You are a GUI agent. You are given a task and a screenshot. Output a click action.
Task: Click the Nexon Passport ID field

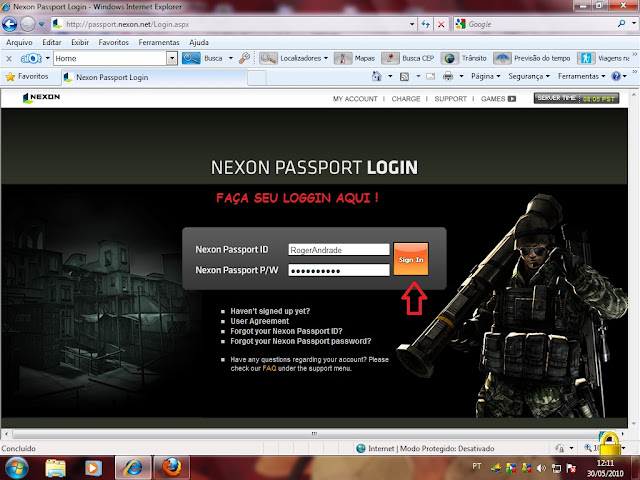coord(339,250)
